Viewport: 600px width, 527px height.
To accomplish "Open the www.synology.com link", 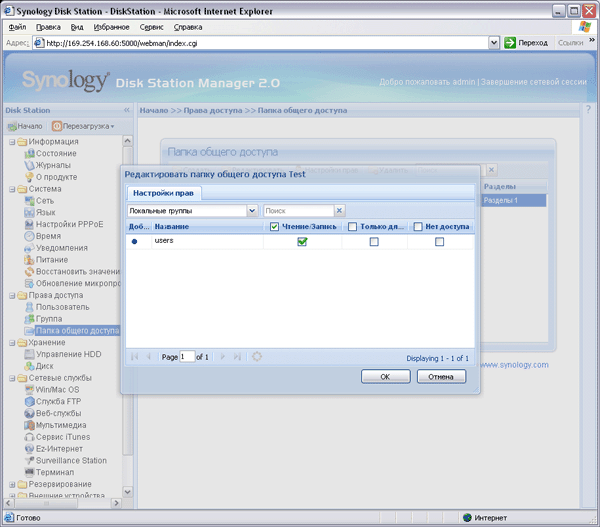I will [x=514, y=365].
